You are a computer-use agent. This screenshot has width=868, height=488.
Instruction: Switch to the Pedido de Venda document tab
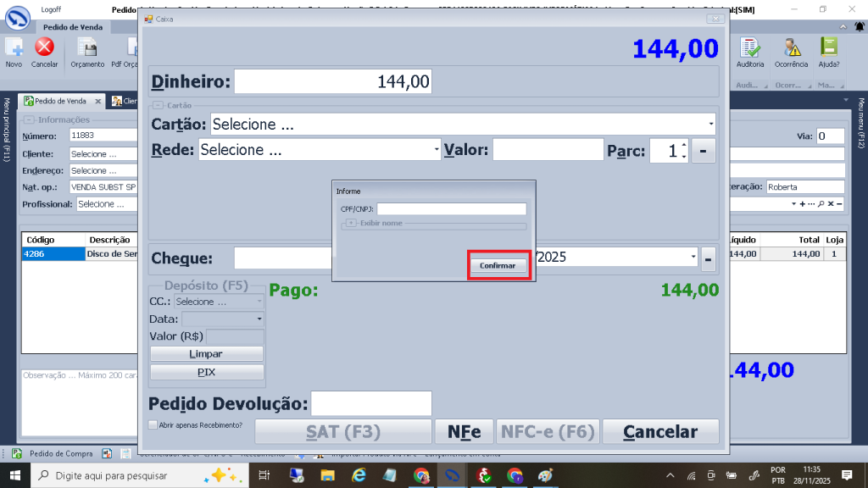59,101
